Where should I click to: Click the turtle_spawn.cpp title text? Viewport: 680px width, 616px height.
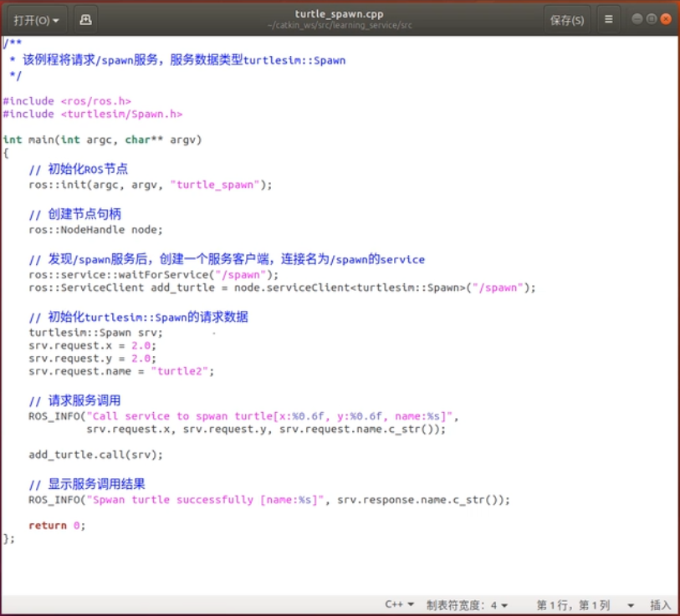click(x=339, y=14)
